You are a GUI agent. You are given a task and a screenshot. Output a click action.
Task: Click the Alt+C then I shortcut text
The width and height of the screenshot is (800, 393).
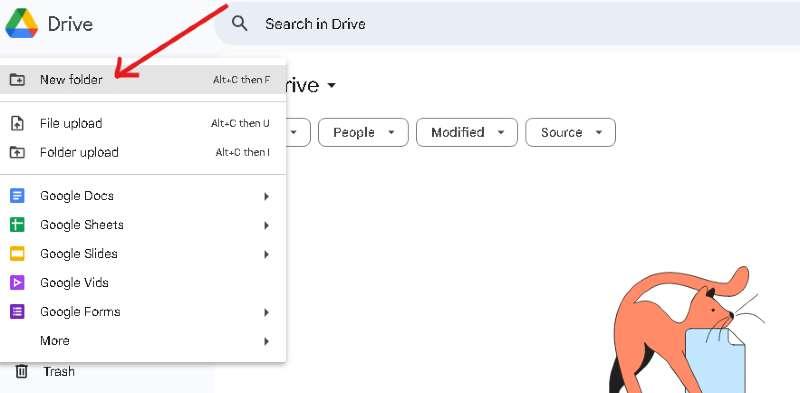coord(243,153)
